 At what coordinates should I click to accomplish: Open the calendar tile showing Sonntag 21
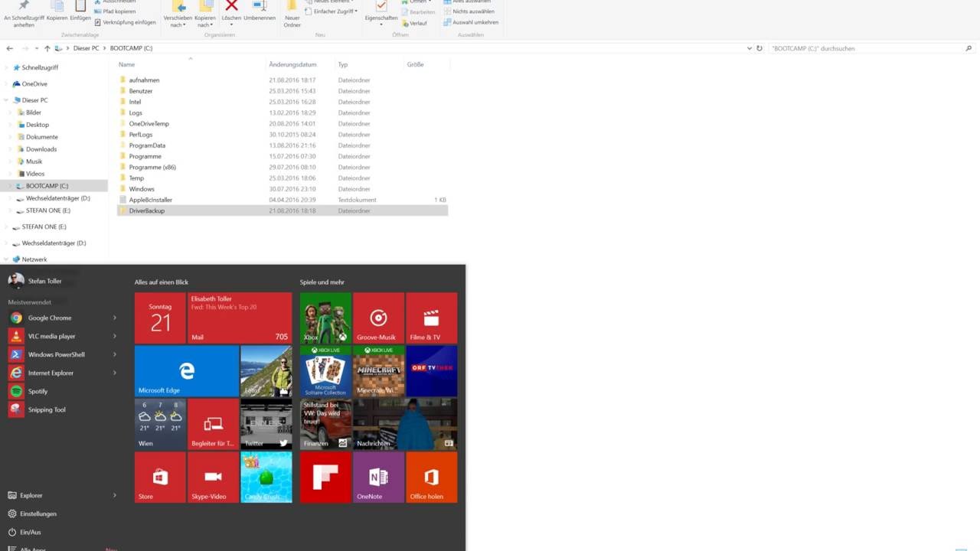click(x=160, y=318)
